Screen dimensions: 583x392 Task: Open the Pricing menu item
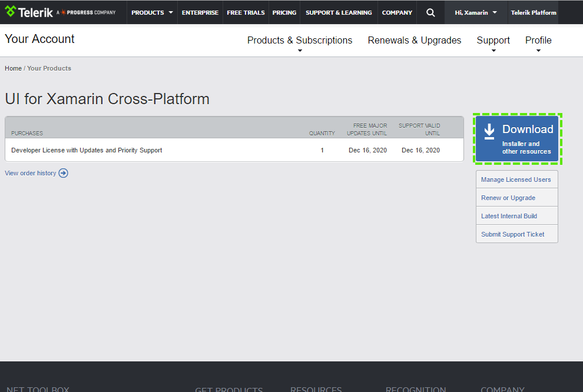tap(284, 12)
